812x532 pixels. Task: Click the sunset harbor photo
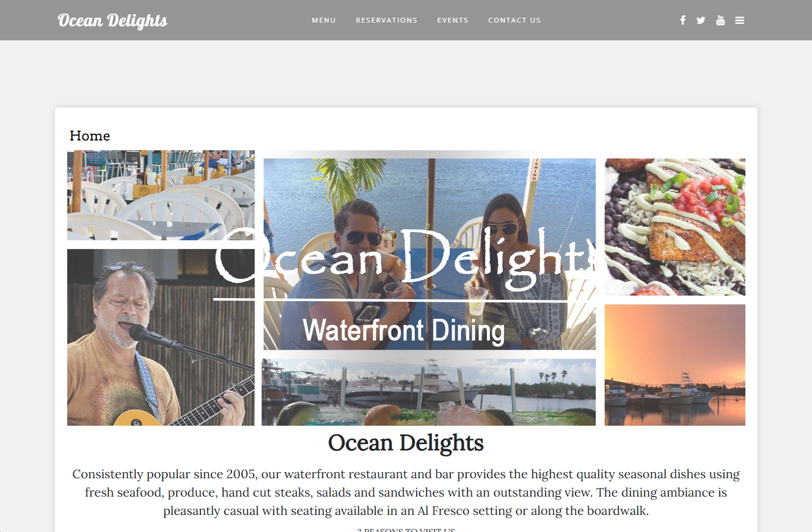click(x=675, y=365)
